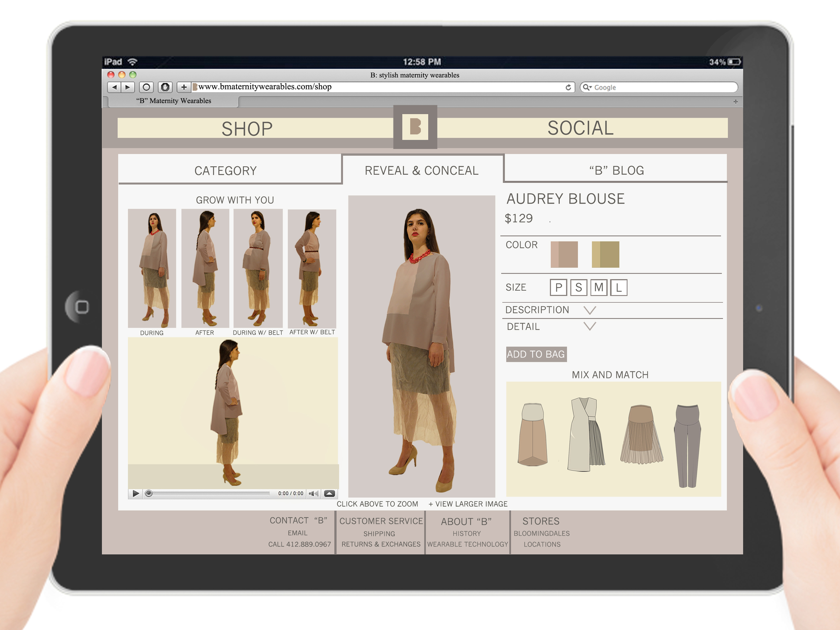
Task: Select the gray pants in Mix and Match
Action: click(687, 446)
